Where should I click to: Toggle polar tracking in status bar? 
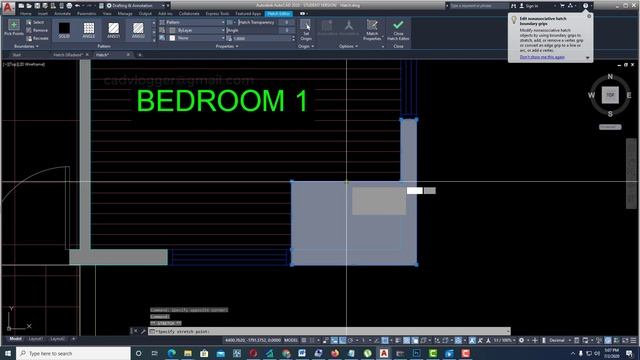coord(350,340)
